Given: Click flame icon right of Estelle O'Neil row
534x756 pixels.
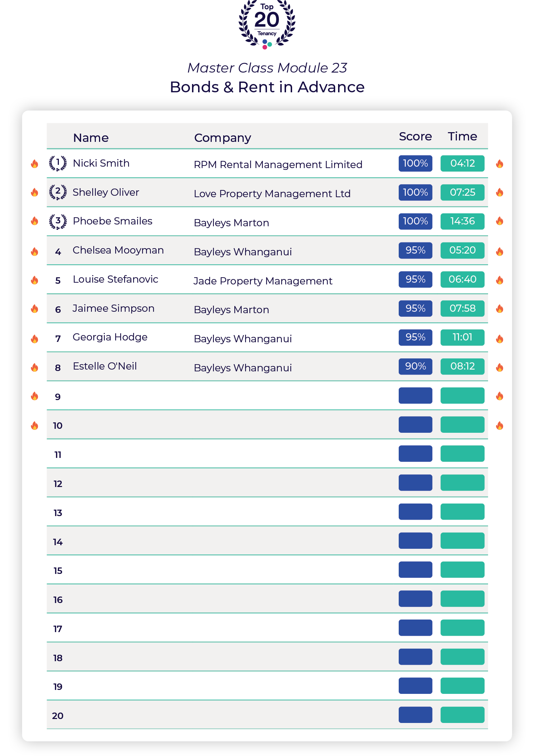Looking at the screenshot, I should pyautogui.click(x=500, y=367).
